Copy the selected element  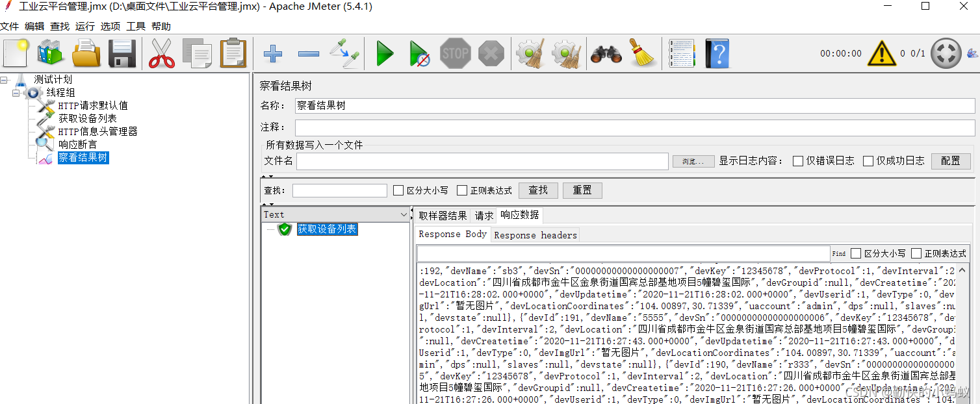[x=197, y=53]
